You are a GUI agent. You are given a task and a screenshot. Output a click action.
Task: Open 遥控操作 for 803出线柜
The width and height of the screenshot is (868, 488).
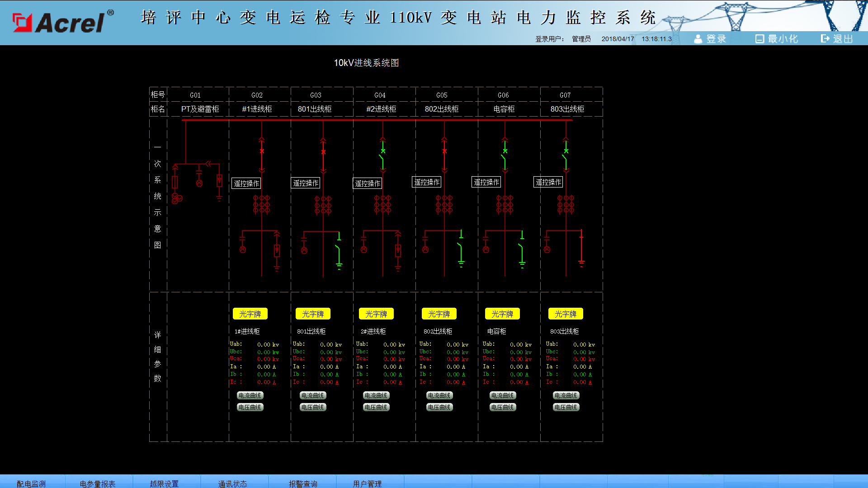tap(548, 182)
